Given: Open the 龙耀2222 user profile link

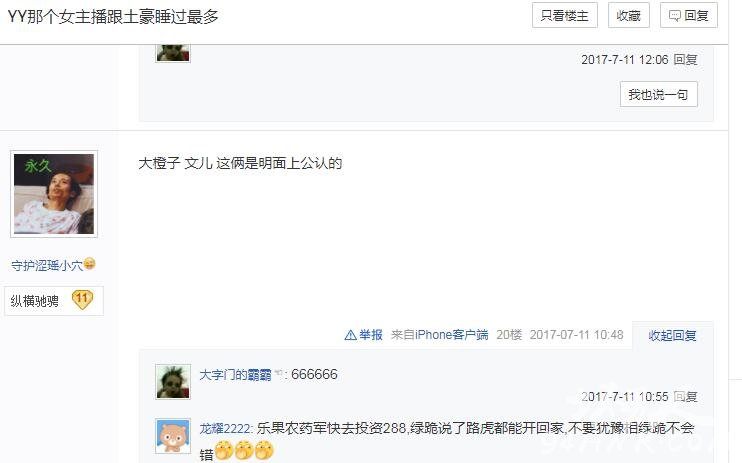Looking at the screenshot, I should pos(225,428).
